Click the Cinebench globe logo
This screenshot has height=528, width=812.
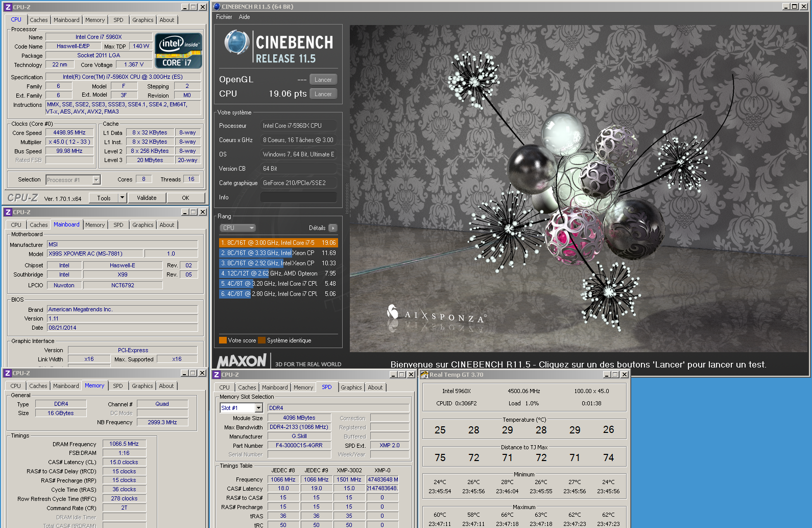[x=236, y=42]
